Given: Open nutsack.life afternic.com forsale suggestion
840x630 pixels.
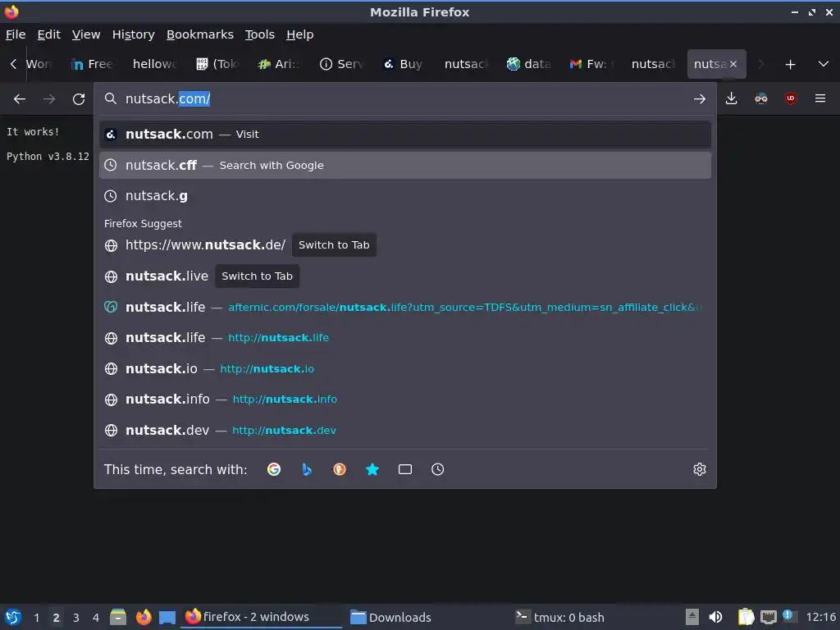Looking at the screenshot, I should [405, 307].
